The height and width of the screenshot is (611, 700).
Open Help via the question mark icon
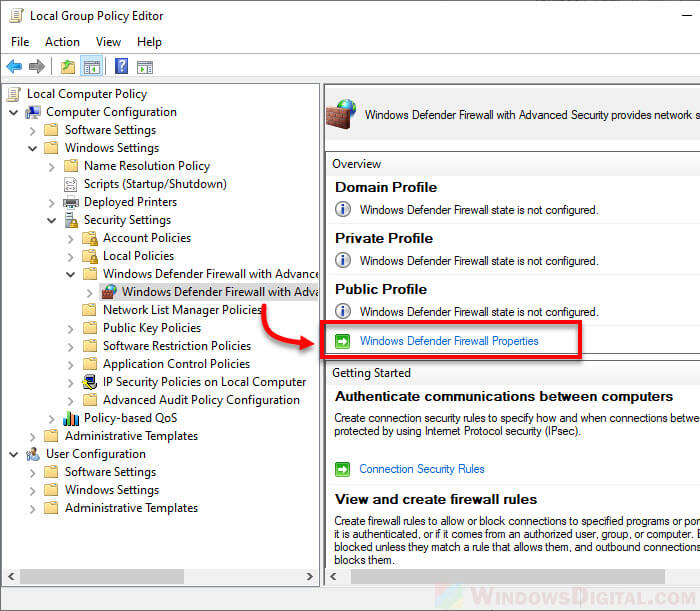click(121, 67)
